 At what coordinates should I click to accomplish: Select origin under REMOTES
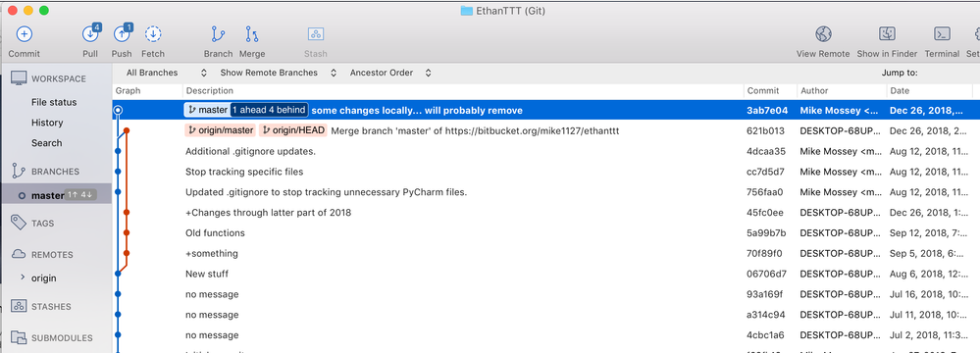point(44,278)
